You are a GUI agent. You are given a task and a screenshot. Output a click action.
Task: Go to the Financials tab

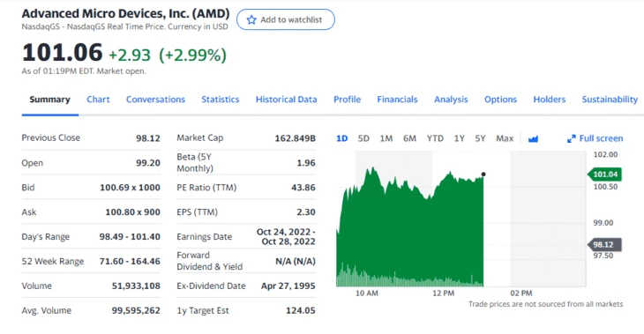point(397,100)
